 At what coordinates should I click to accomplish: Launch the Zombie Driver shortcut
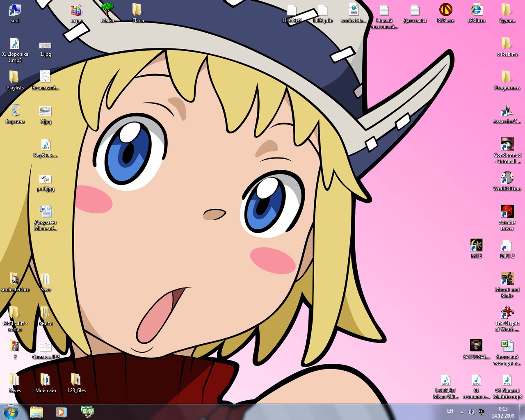tap(507, 218)
